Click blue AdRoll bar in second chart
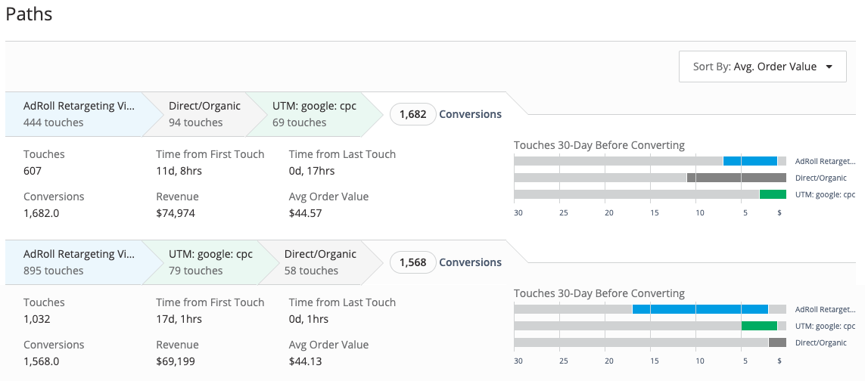Image resolution: width=868 pixels, height=381 pixels. pyautogui.click(x=700, y=309)
